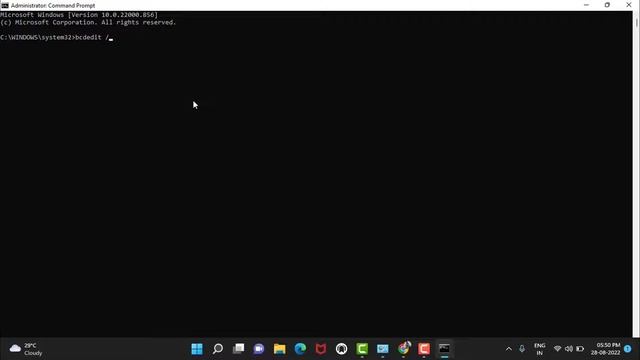Launch Chrome from taskbar
This screenshot has width=640, height=360.
tap(404, 349)
